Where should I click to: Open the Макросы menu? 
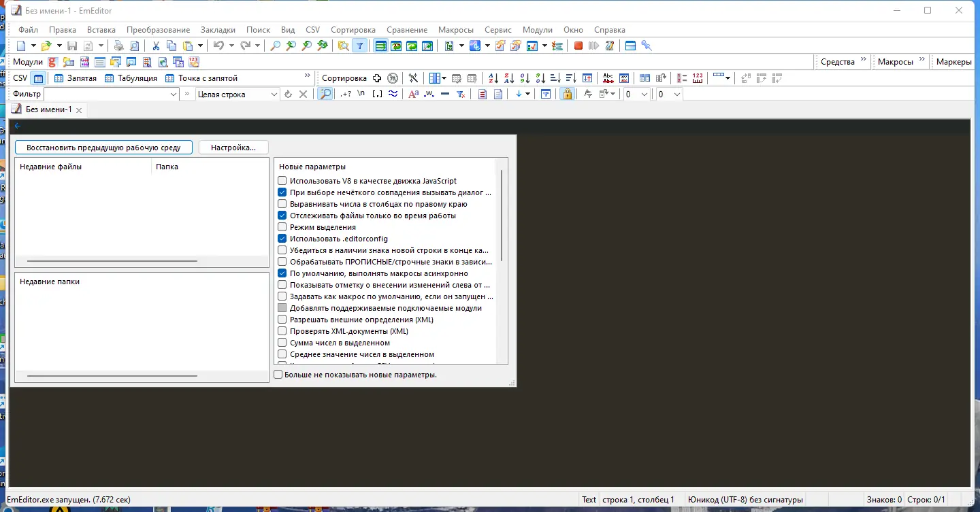point(455,29)
